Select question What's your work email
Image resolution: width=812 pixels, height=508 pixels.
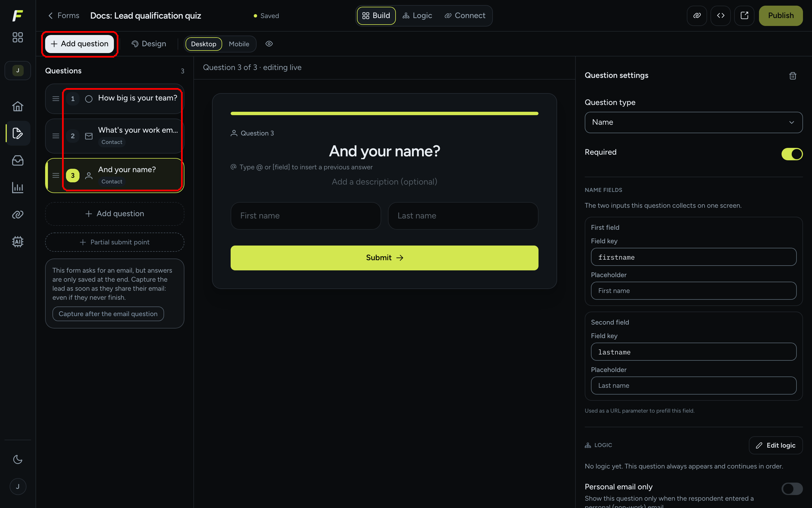pos(115,136)
